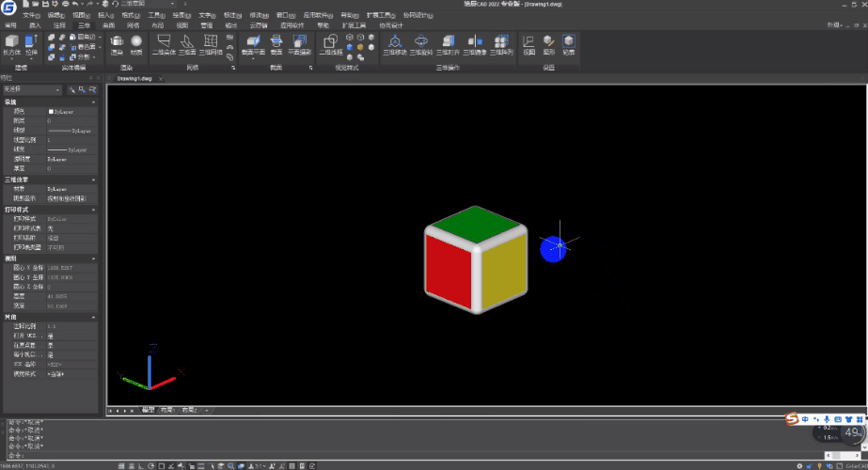The image size is (868, 470).
Task: Select the 三维对齐 3D align tool
Action: [x=448, y=45]
